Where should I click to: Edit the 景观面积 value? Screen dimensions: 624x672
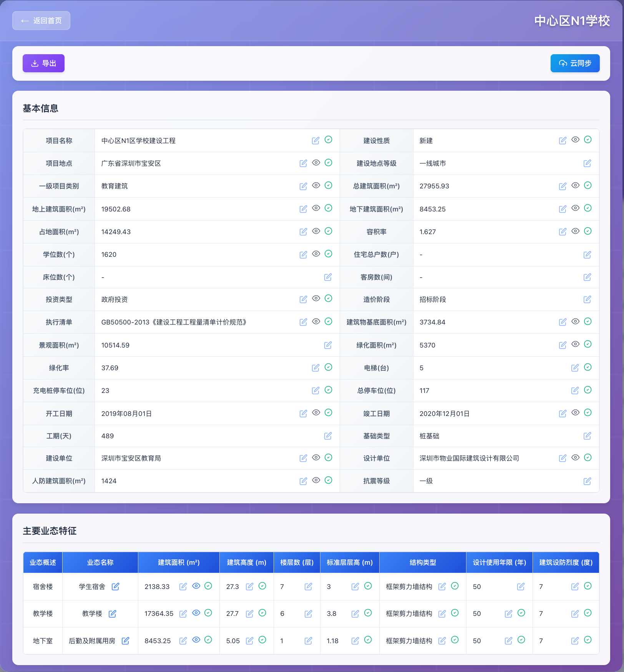[x=328, y=345]
